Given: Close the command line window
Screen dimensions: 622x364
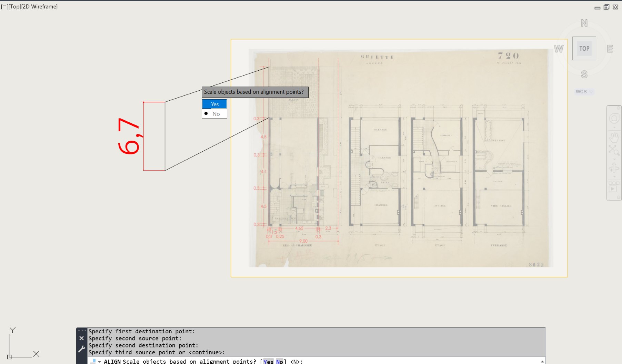Looking at the screenshot, I should point(81,338).
